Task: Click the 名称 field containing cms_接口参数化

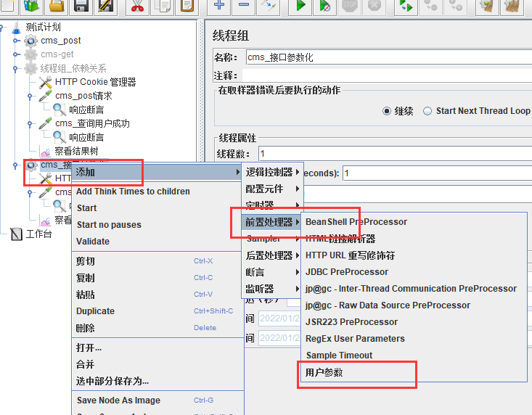Action: tap(389, 57)
